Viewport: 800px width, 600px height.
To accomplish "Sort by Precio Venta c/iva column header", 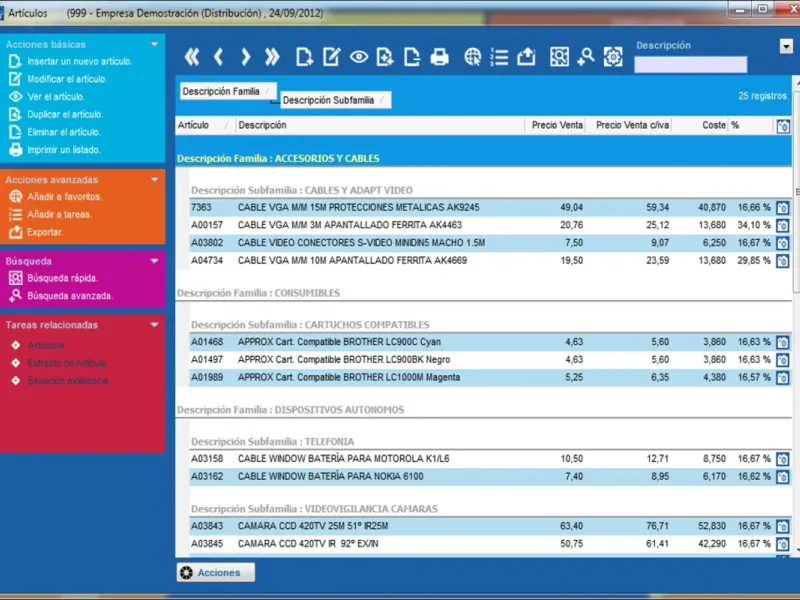I will coord(629,126).
